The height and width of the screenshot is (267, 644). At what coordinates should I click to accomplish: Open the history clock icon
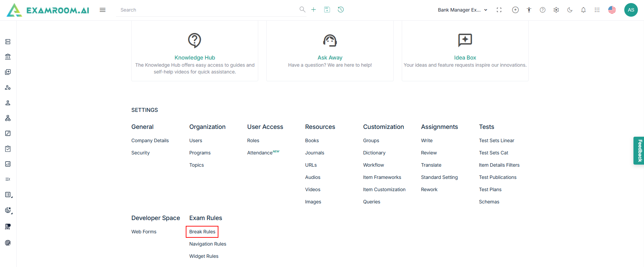click(341, 10)
